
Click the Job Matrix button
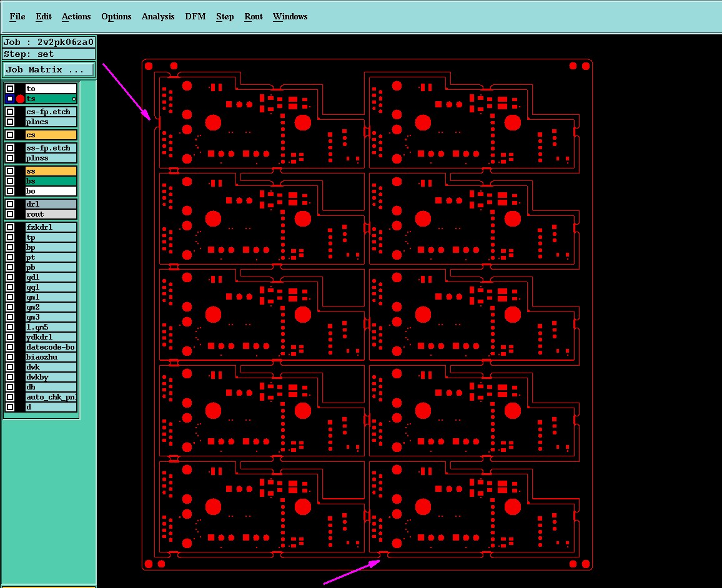pos(48,69)
